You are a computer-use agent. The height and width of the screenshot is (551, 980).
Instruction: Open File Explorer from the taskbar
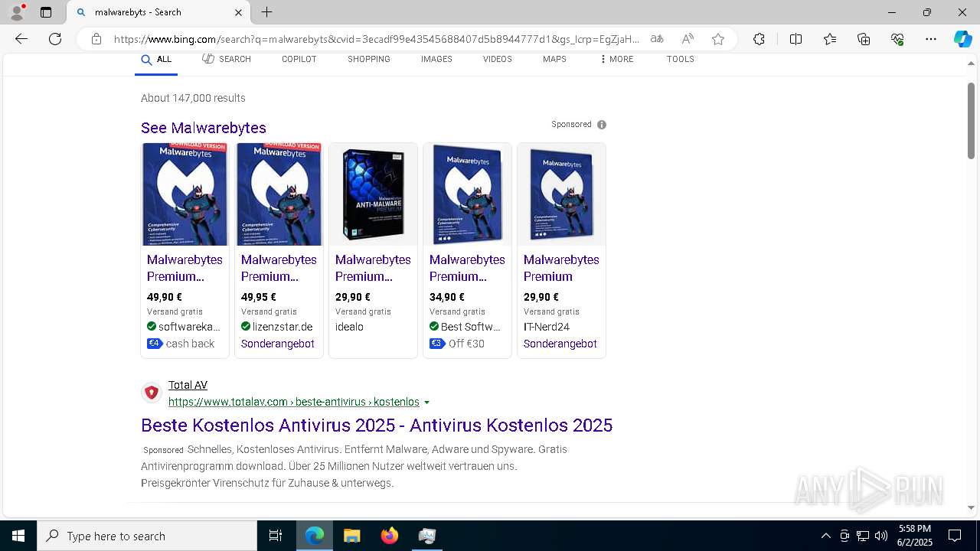(x=351, y=536)
